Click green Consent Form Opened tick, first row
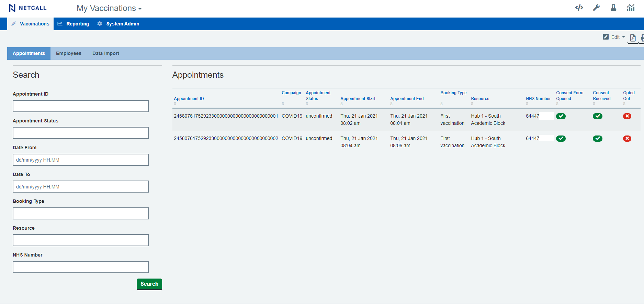Screen dimensions: 644x304 pyautogui.click(x=561, y=116)
